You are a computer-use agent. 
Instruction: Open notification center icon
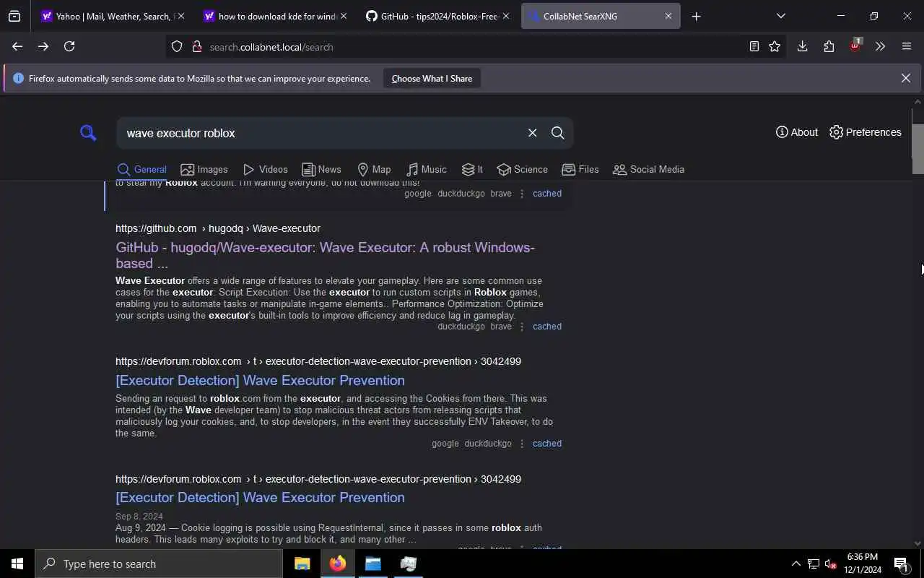pos(901,564)
